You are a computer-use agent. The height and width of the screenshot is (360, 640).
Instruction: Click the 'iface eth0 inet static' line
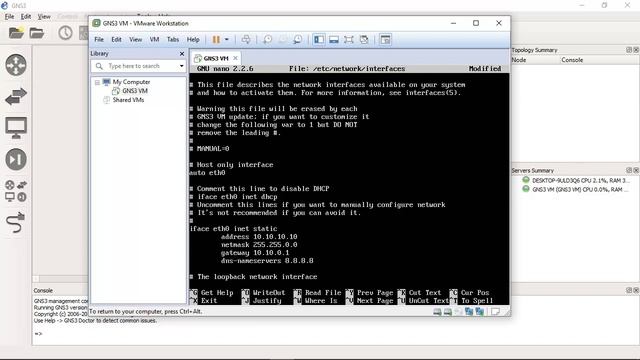[233, 229]
